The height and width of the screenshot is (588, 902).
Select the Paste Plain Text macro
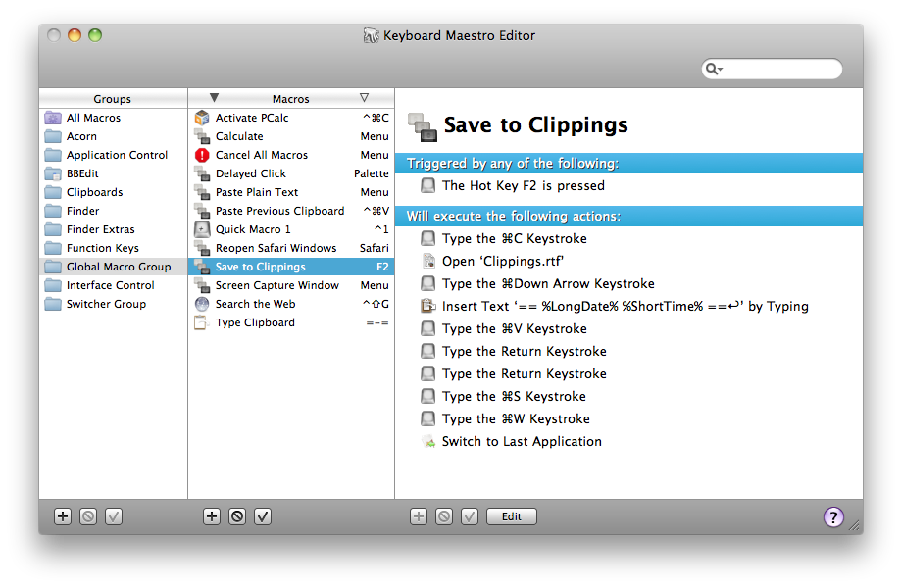291,192
